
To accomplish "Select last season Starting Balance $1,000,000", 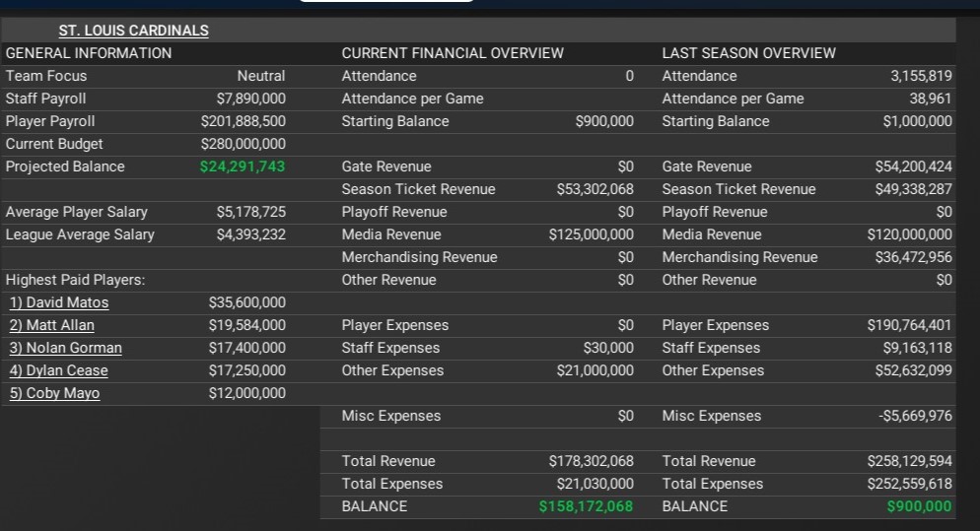I will pos(918,121).
